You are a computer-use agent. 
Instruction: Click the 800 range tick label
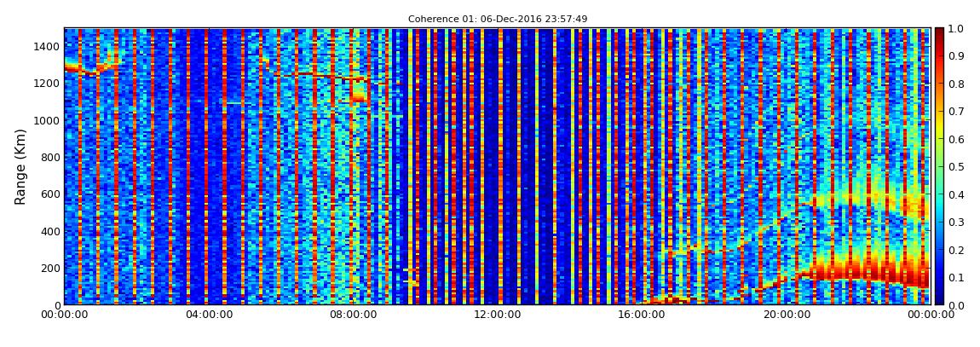(x=51, y=157)
